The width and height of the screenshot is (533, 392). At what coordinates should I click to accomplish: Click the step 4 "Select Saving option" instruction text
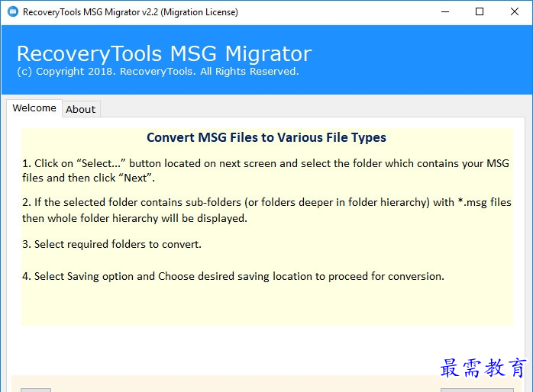[x=233, y=276]
